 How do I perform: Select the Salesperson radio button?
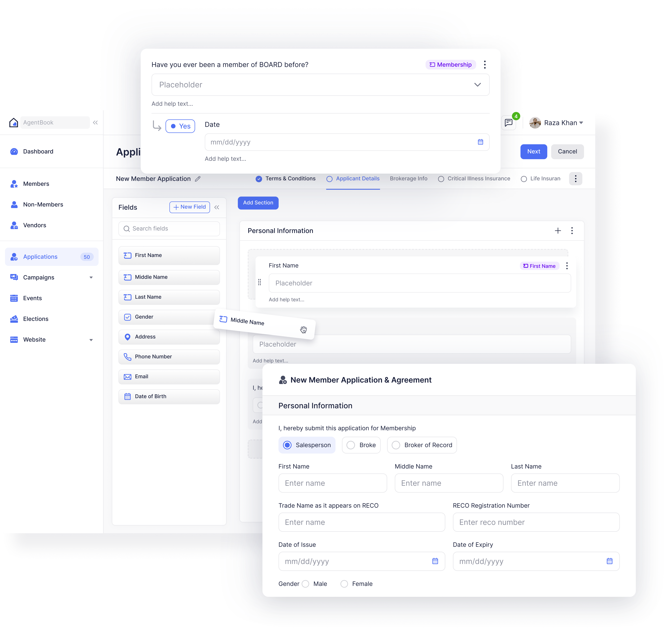click(x=287, y=445)
